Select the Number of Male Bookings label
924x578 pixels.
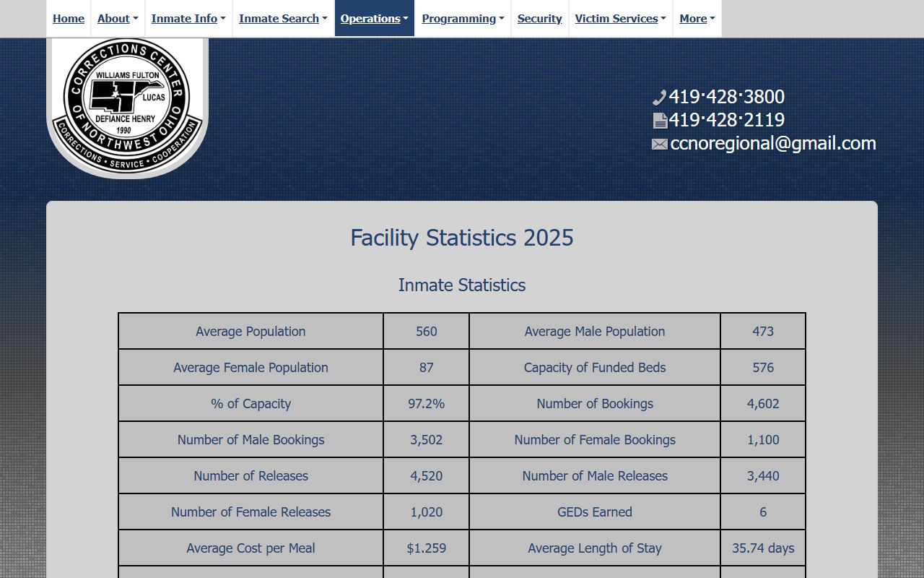click(250, 440)
